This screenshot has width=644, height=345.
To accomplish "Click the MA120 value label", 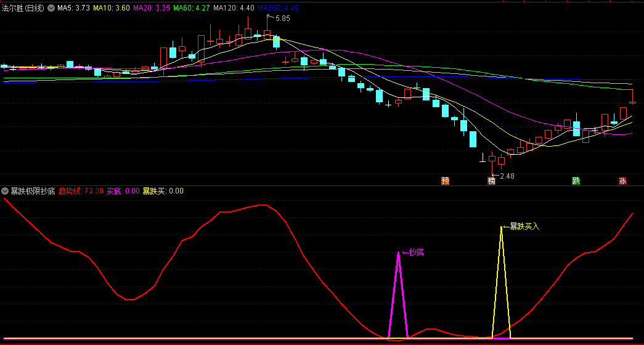I will (234, 8).
